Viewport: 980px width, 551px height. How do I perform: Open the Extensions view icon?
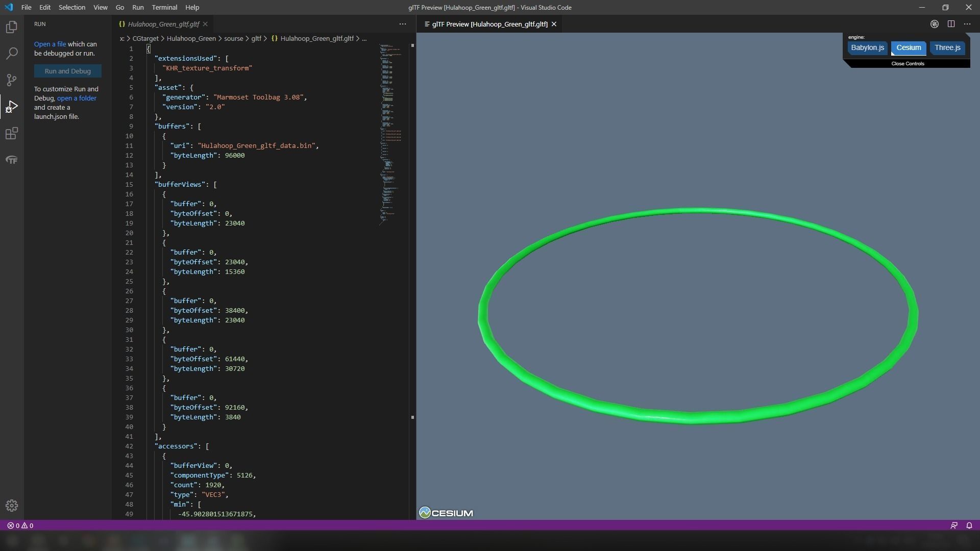coord(11,134)
